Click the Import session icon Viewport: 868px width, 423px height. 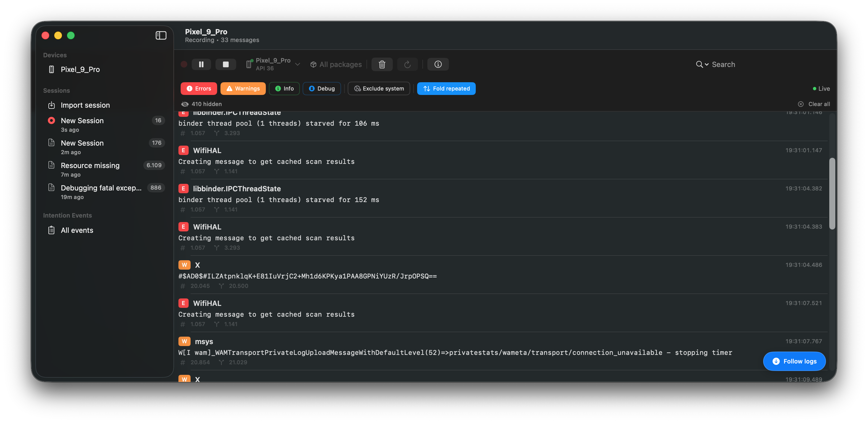pyautogui.click(x=51, y=105)
